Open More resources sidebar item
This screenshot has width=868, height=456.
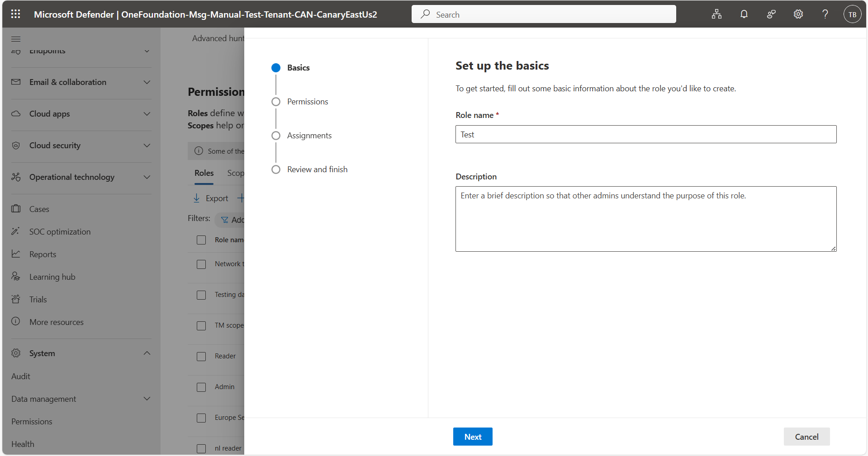[x=57, y=322]
